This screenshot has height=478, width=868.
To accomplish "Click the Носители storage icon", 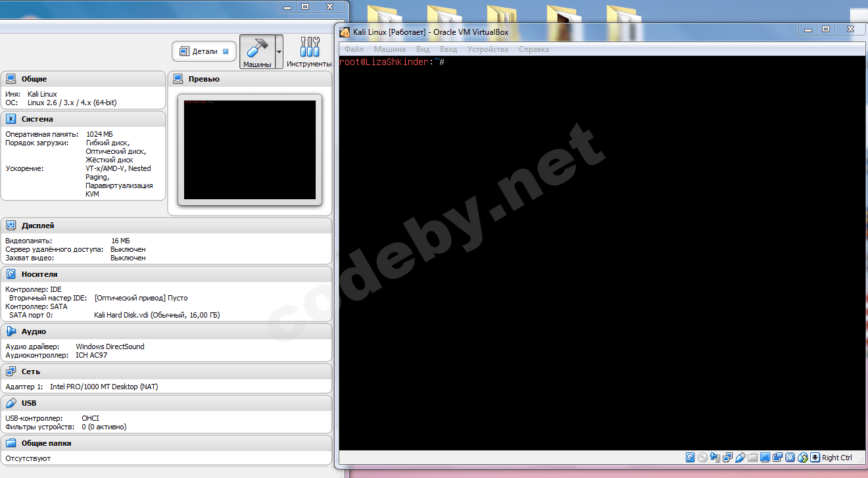I will tap(11, 274).
